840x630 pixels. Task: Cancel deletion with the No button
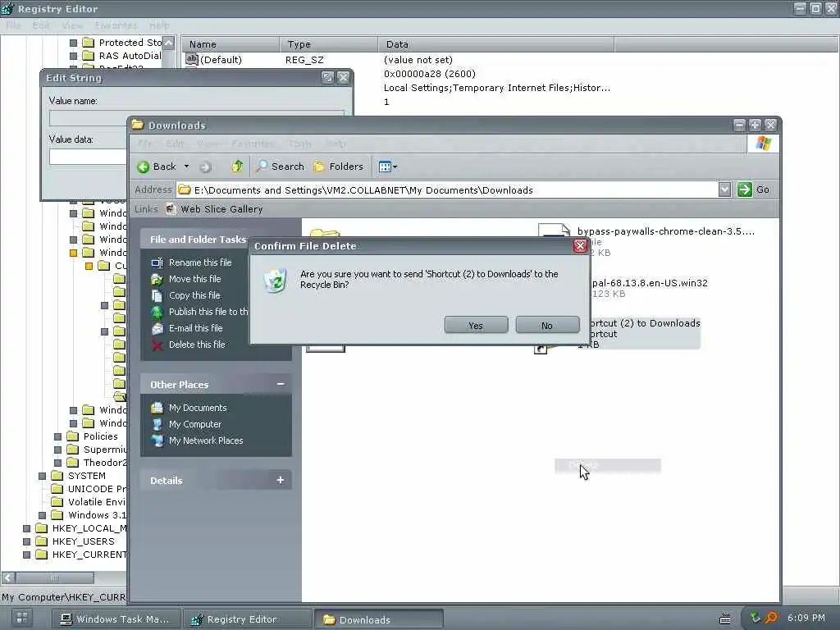547,325
